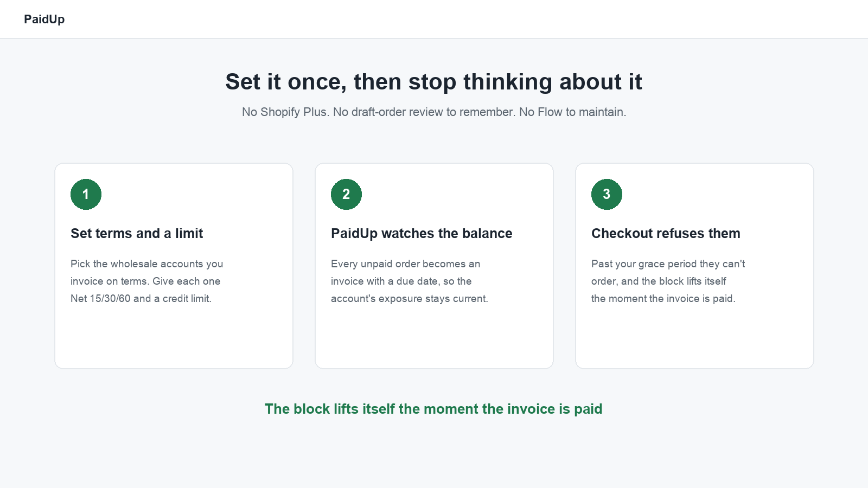Select the green step 1 circle badge
Viewport: 868px width, 488px height.
click(x=86, y=194)
